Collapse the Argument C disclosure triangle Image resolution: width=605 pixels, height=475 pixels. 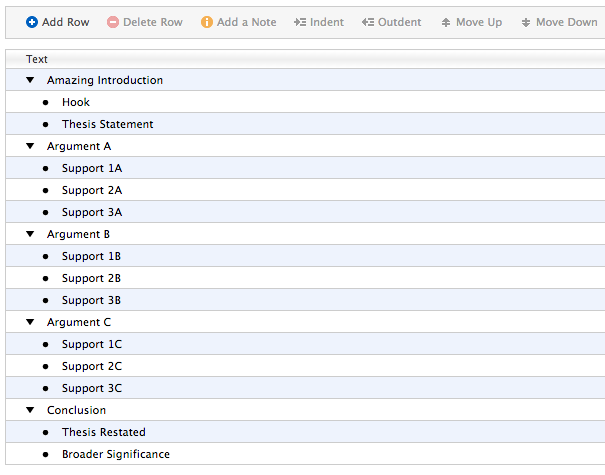coord(30,322)
